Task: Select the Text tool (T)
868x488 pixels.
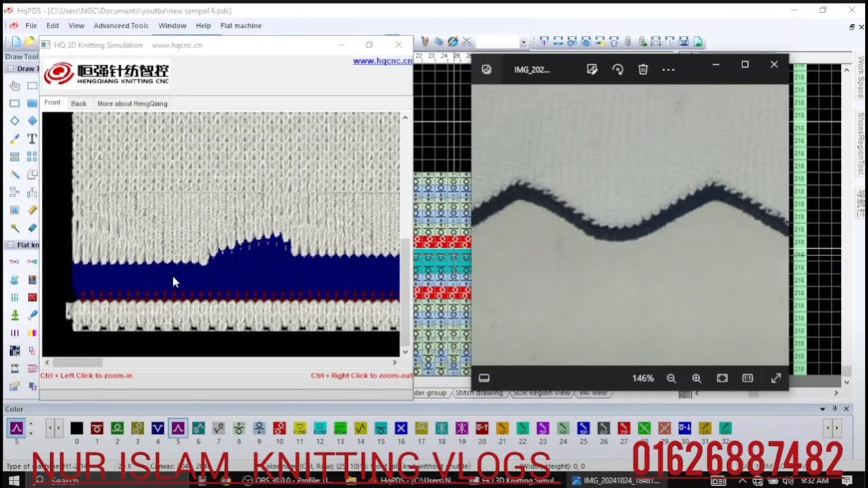Action: [x=32, y=139]
